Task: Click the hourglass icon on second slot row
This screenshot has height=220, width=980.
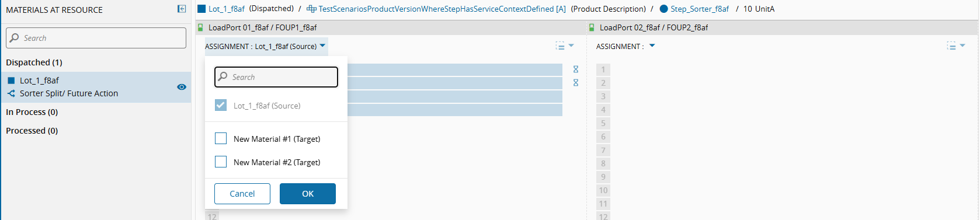Action: [576, 83]
